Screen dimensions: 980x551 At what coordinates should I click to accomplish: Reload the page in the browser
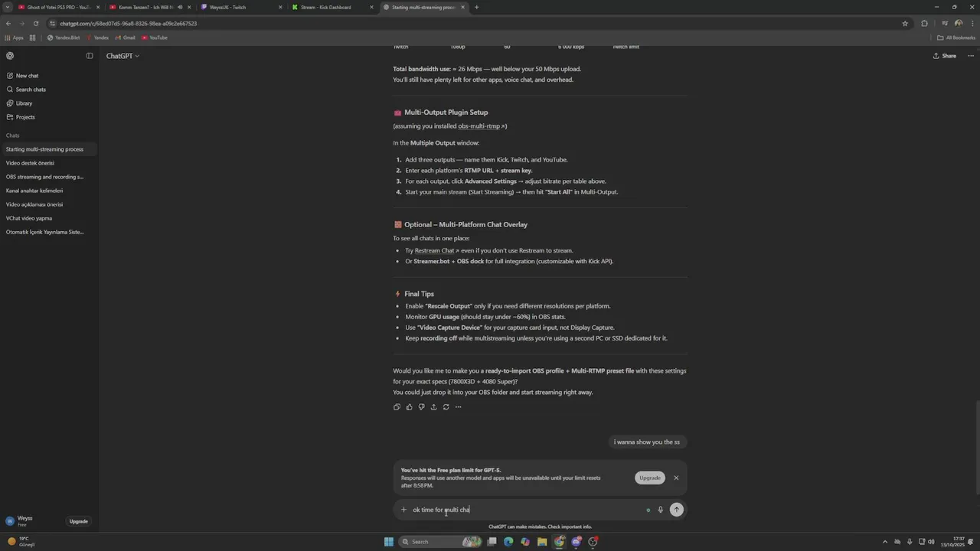click(35, 24)
